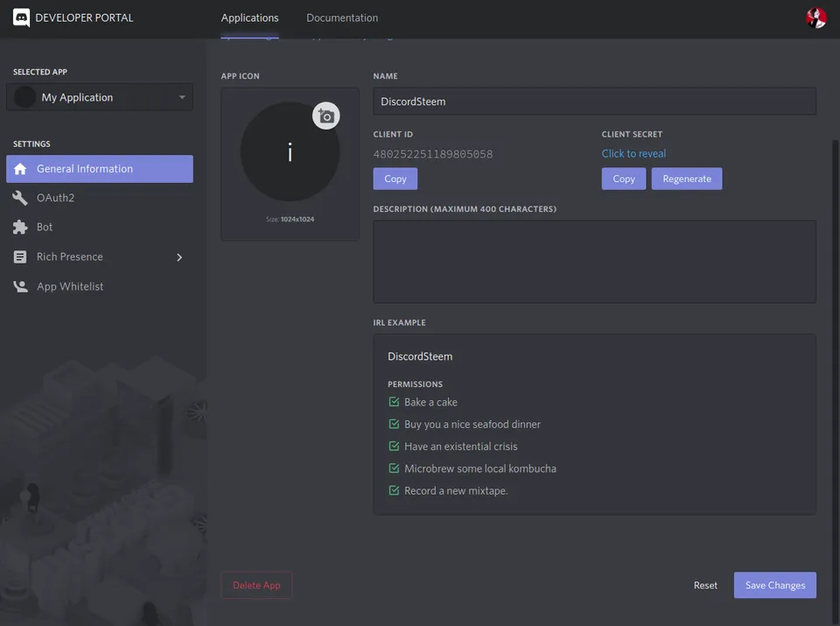Image resolution: width=840 pixels, height=626 pixels.
Task: Click inside the Description text area
Action: tap(595, 262)
